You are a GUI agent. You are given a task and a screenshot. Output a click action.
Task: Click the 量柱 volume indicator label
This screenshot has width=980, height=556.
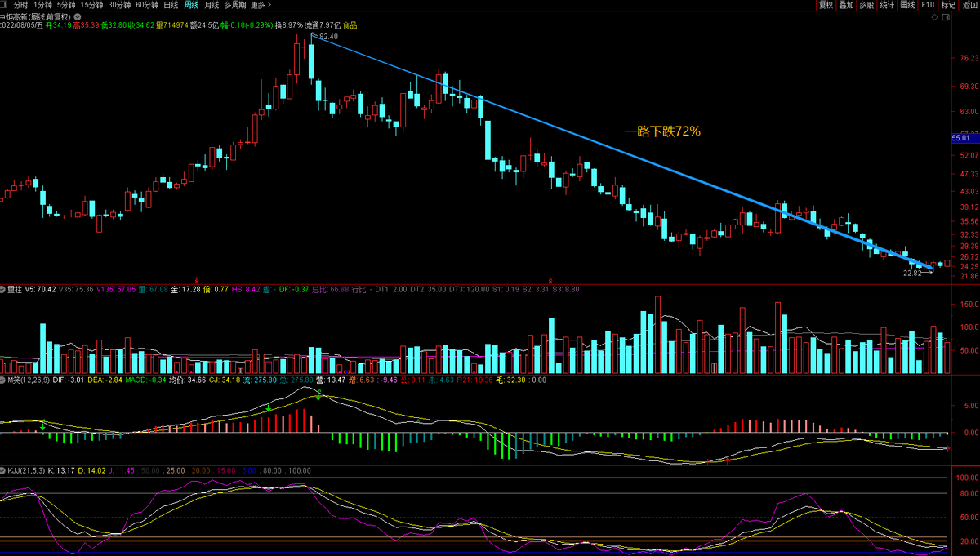(x=10, y=289)
